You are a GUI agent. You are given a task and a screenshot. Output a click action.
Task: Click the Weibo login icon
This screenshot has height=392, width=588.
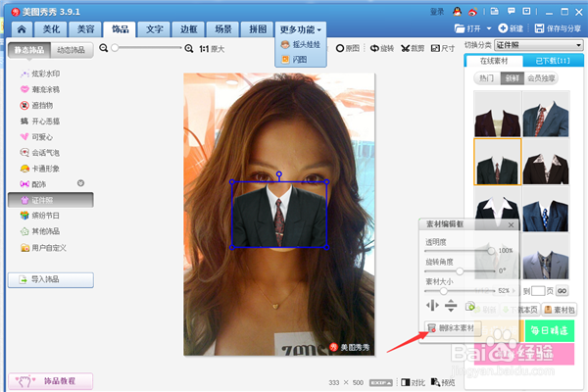point(472,12)
